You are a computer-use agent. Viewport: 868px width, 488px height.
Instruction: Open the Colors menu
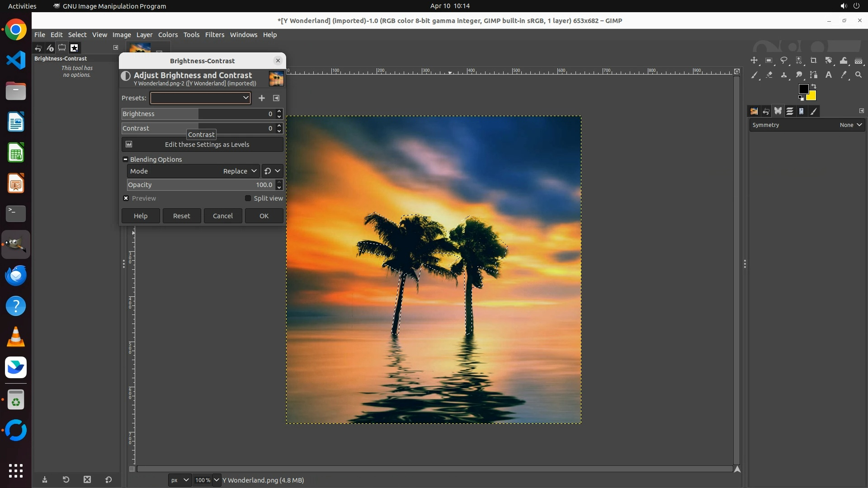click(x=168, y=35)
